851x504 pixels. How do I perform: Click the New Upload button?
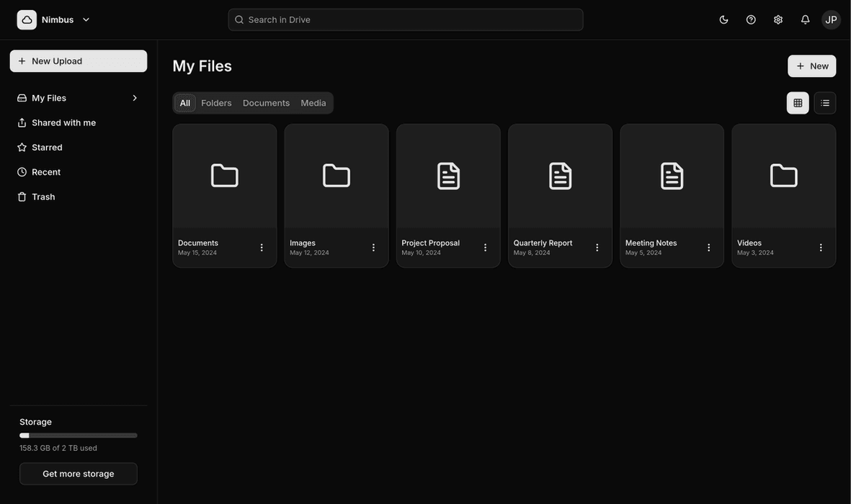point(78,60)
